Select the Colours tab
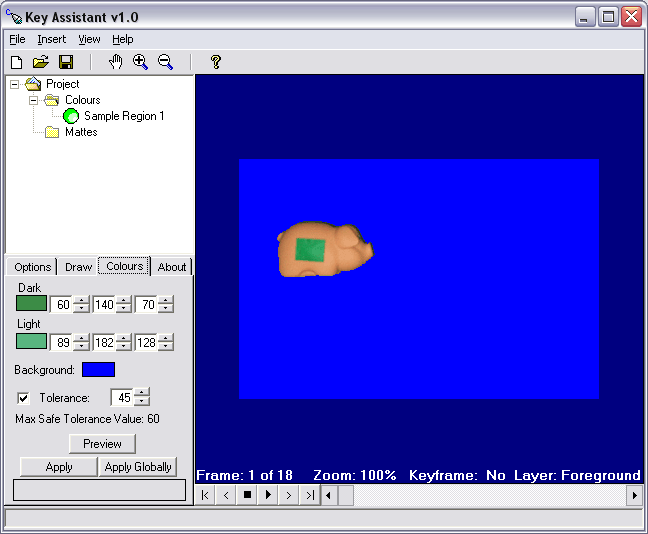Image resolution: width=648 pixels, height=534 pixels. (x=124, y=266)
